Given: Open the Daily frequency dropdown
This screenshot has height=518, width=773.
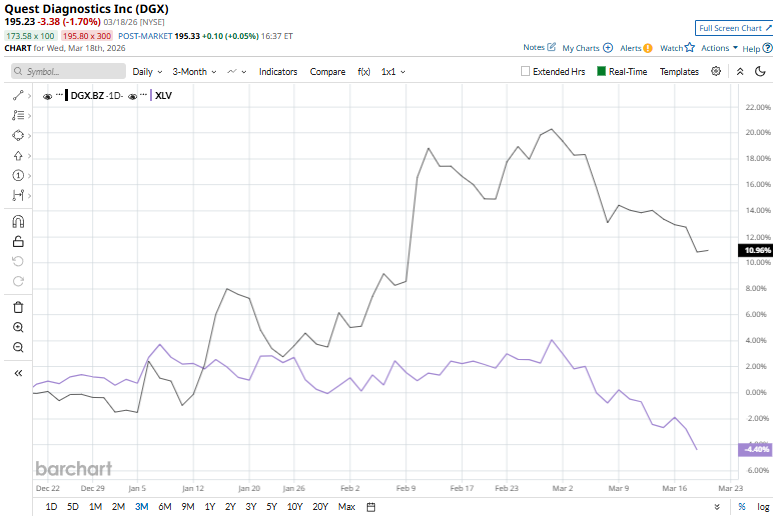Looking at the screenshot, I should pyautogui.click(x=147, y=72).
